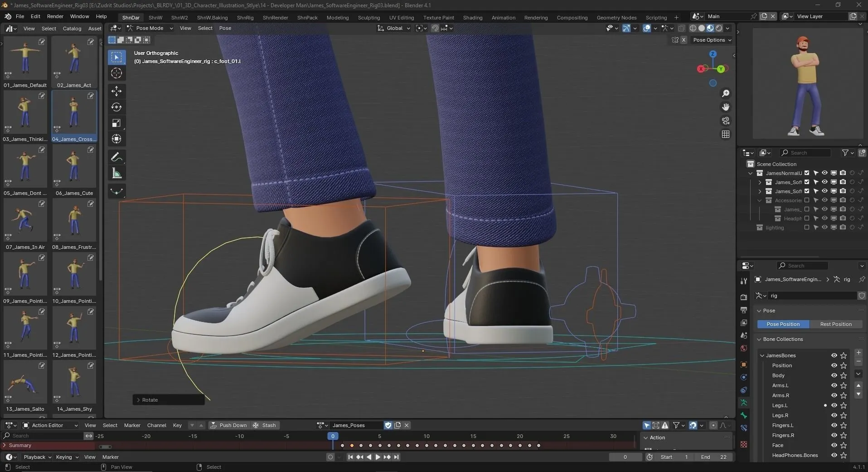Open the Global transform orientation dropdown
The height and width of the screenshot is (472, 868).
point(394,28)
